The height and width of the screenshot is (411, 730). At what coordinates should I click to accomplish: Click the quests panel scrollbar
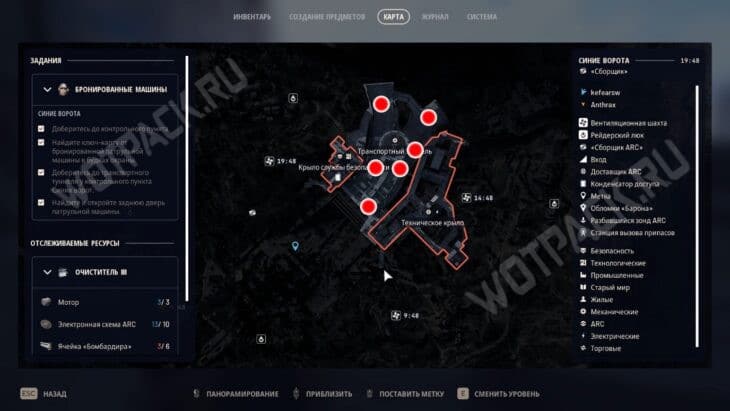(187, 179)
